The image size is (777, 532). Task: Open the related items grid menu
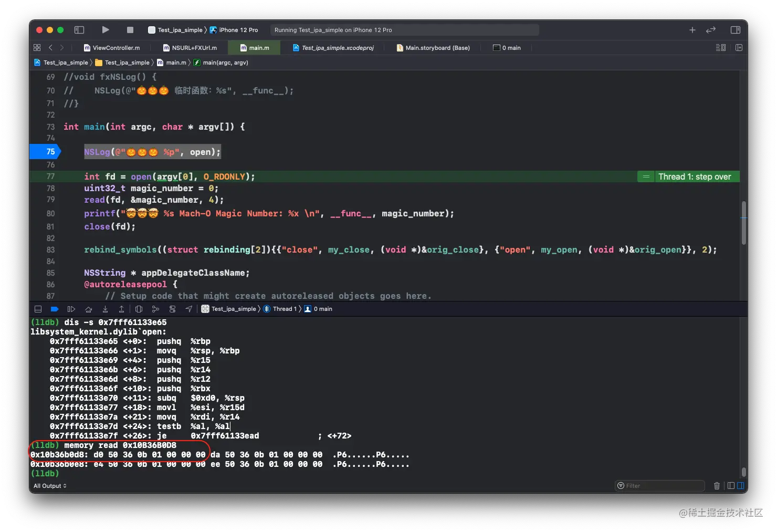pos(37,47)
